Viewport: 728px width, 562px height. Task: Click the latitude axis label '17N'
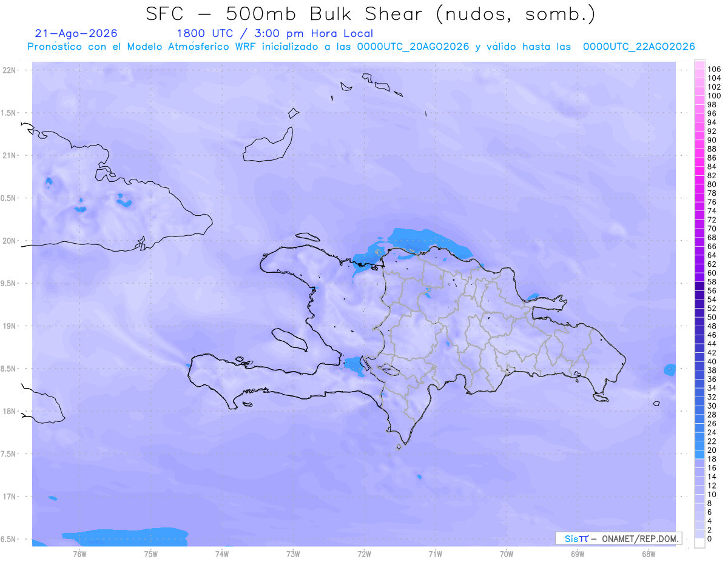coord(9,497)
